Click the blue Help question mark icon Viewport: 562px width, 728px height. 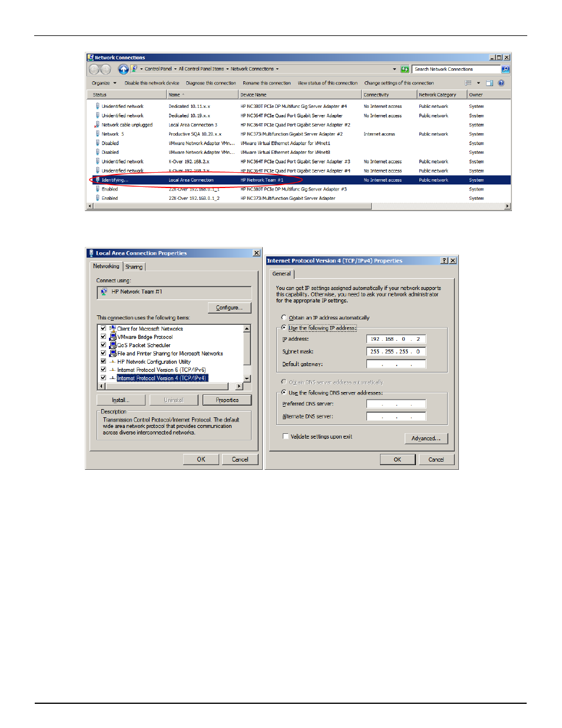501,83
